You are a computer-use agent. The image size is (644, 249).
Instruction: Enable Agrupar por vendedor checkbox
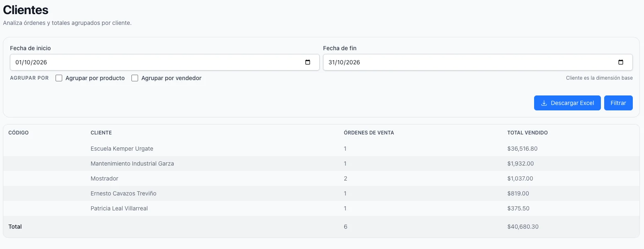[135, 78]
